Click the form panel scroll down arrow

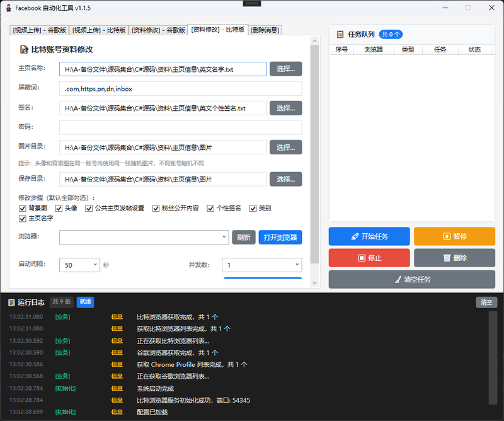click(x=314, y=283)
